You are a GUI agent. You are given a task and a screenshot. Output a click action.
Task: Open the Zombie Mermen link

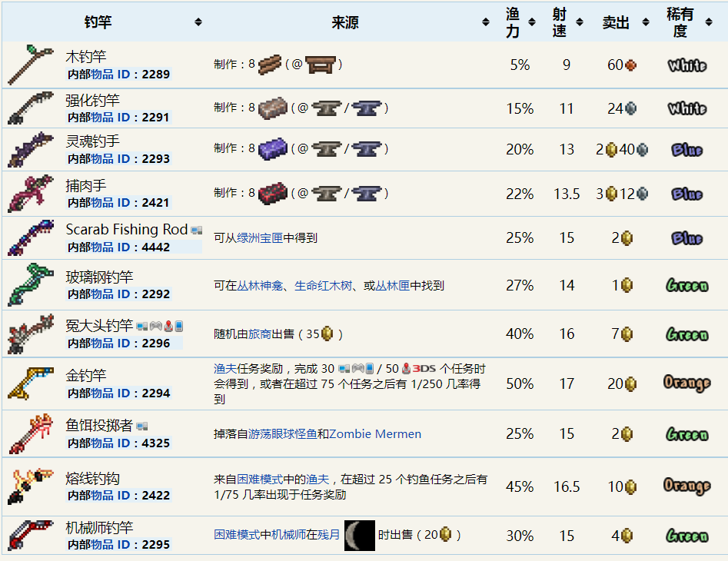pos(375,434)
